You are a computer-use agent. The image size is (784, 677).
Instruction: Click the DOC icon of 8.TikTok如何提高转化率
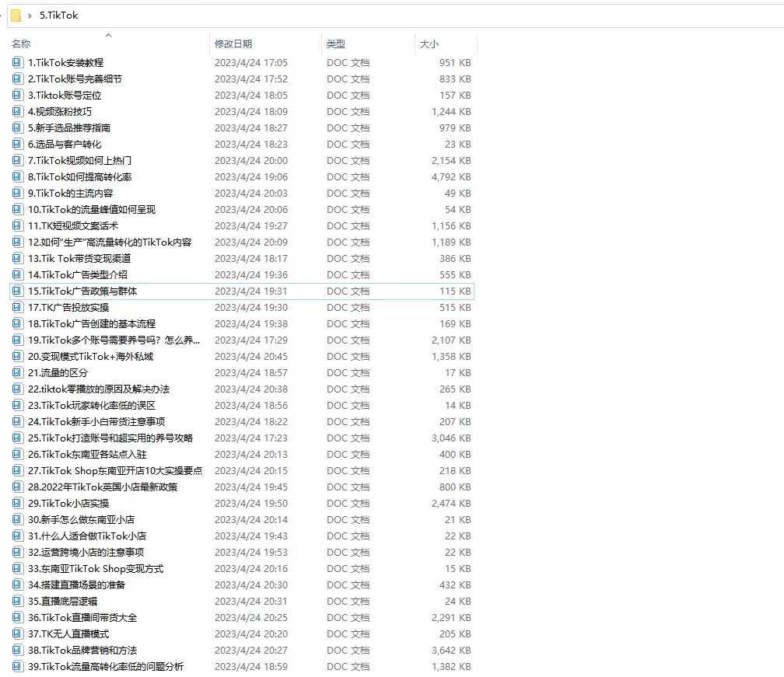[x=17, y=177]
